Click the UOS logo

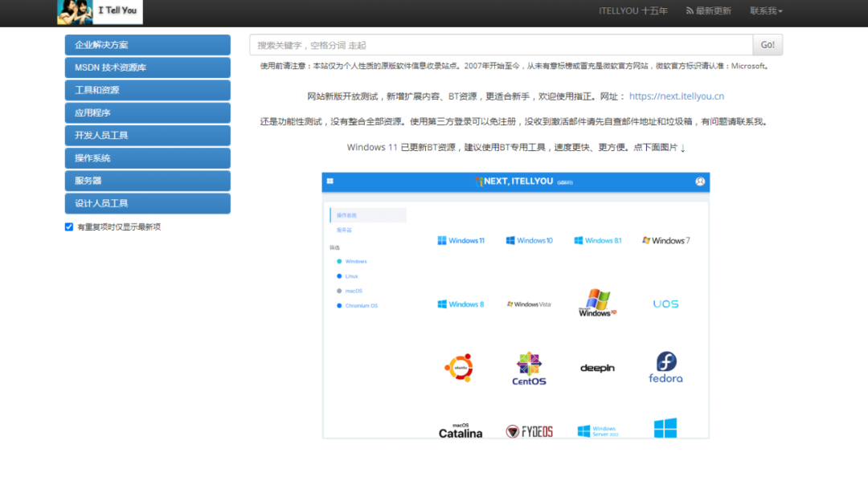pyautogui.click(x=666, y=304)
